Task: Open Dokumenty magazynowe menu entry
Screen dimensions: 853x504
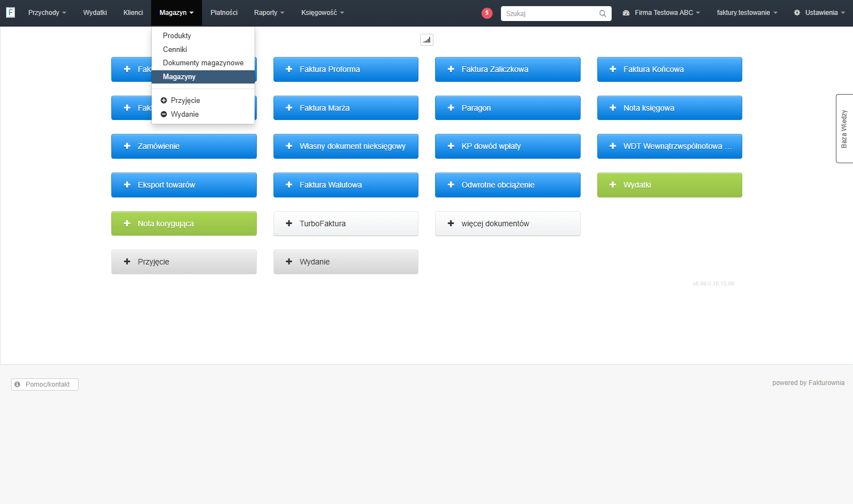Action: (203, 63)
